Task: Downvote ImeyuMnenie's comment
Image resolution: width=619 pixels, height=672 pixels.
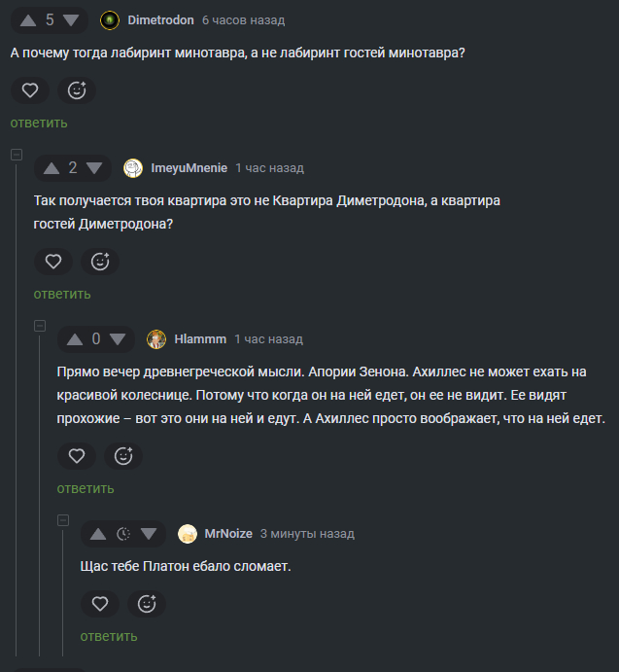Action: (x=94, y=167)
